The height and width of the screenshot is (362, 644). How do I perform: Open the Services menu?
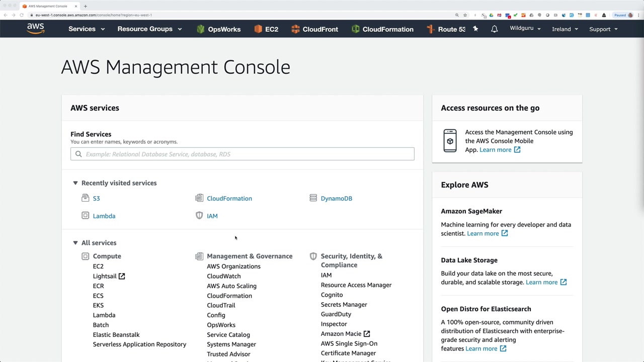[x=87, y=29]
